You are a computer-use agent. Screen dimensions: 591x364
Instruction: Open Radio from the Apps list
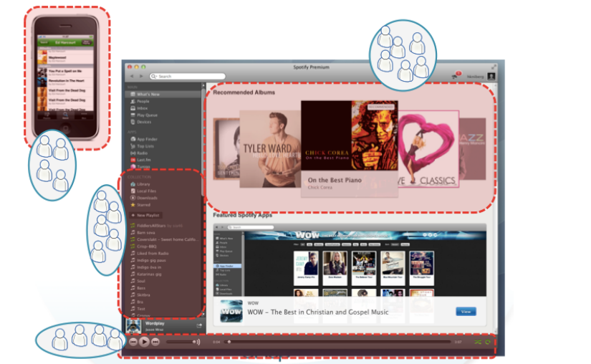tap(143, 153)
